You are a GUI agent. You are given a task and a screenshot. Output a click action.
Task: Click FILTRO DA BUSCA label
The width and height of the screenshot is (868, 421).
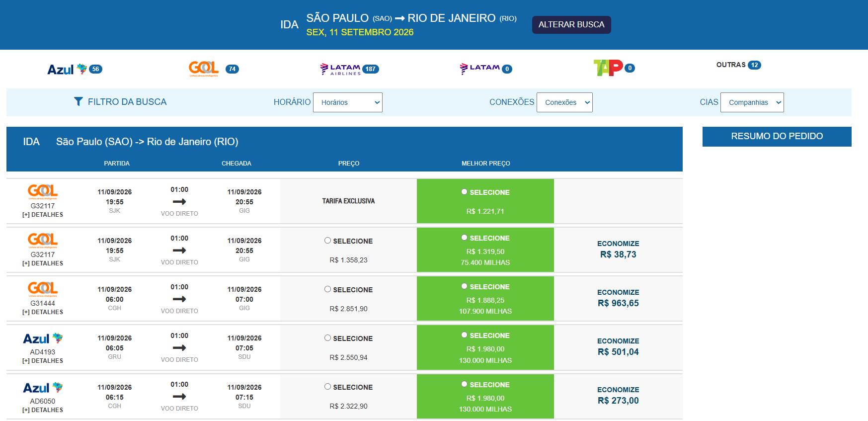coord(127,102)
